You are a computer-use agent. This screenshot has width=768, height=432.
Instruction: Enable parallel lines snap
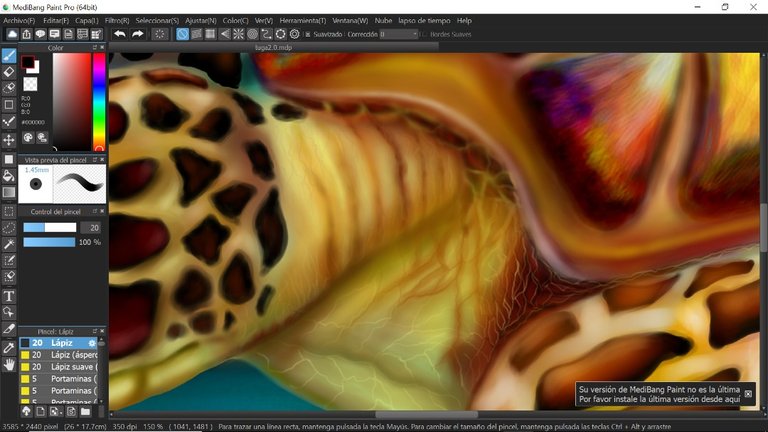tap(196, 34)
